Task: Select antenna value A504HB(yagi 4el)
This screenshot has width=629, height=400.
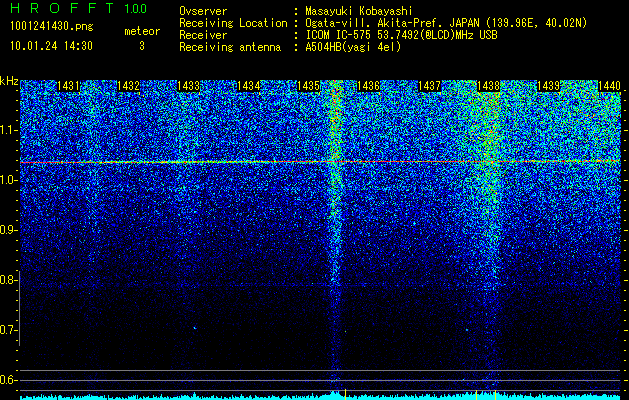Action: [353, 47]
